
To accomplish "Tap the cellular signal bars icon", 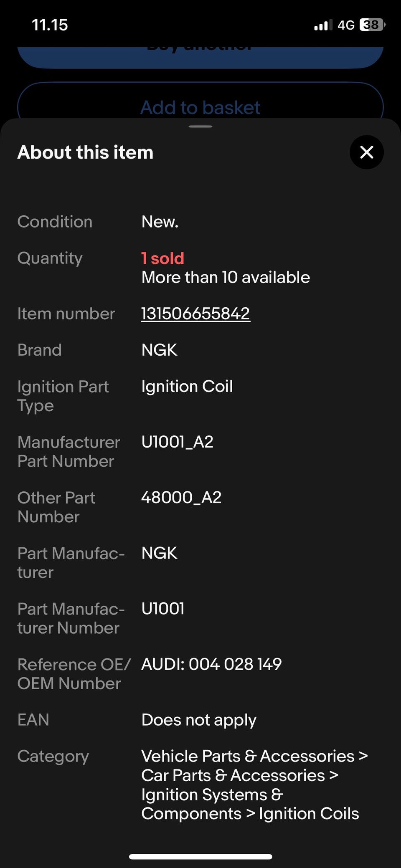I will tap(323, 25).
